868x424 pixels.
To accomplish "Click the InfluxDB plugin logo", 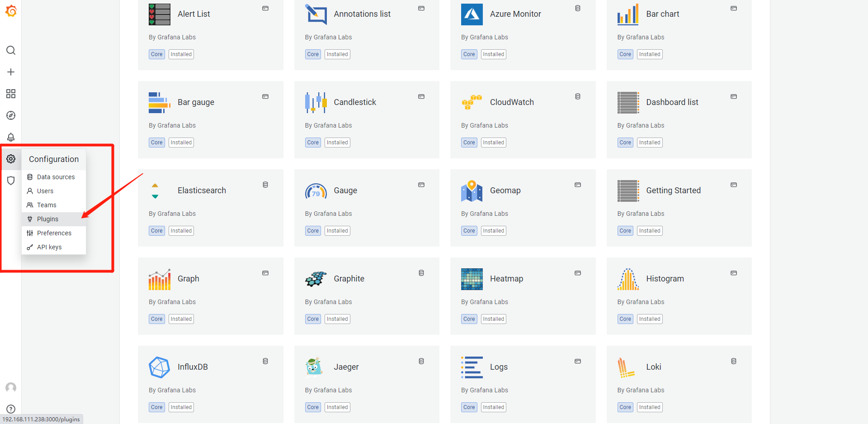I will coord(160,367).
